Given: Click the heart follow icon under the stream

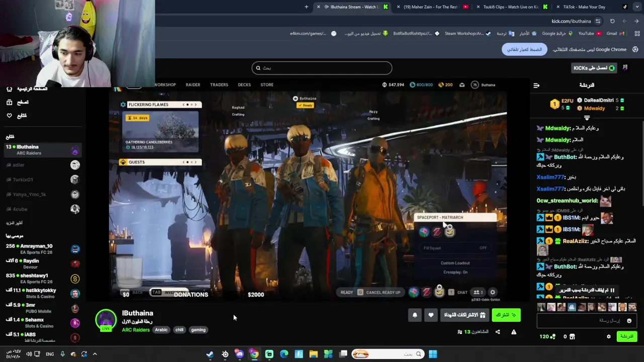Looking at the screenshot, I should [431, 315].
